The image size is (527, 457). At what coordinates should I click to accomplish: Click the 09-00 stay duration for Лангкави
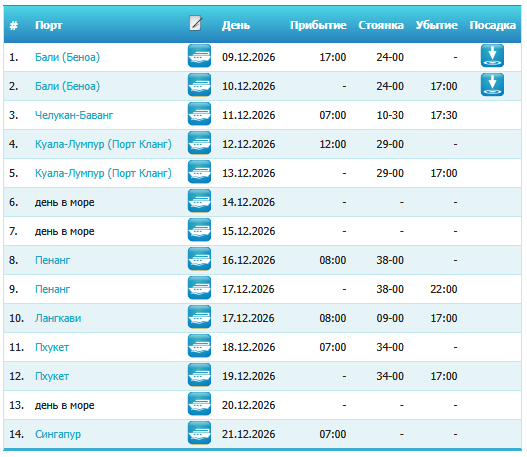390,318
